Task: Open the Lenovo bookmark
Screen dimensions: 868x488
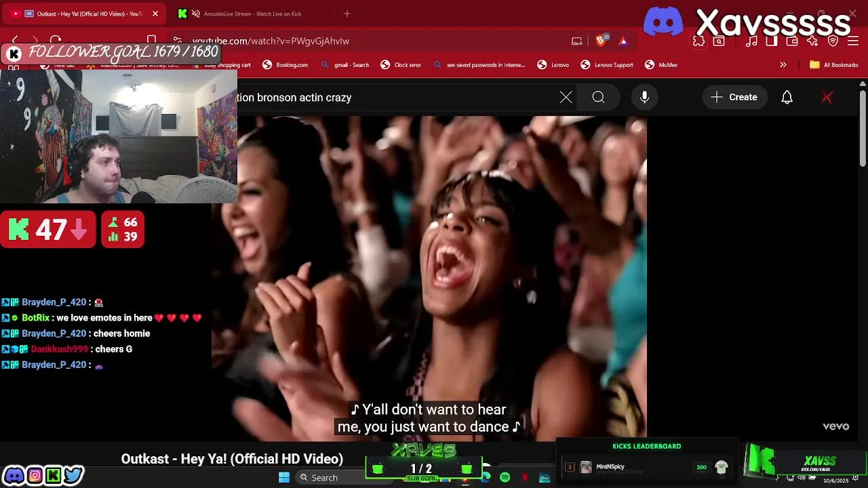Action: [x=553, y=65]
